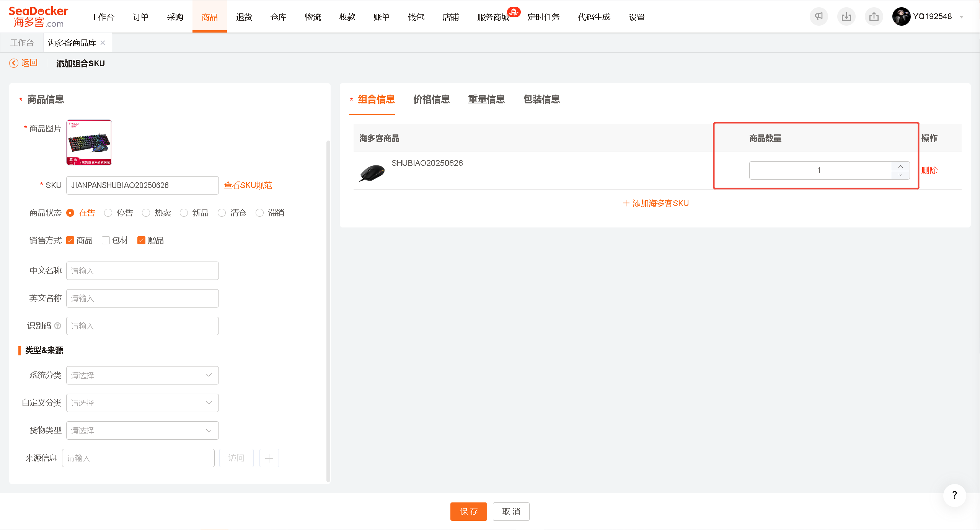Uncheck the 赠品 checkbox
Image resolution: width=980 pixels, height=530 pixels.
141,240
